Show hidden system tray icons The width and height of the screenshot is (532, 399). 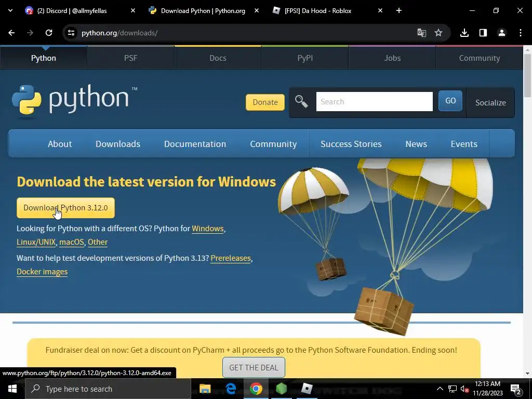point(440,389)
